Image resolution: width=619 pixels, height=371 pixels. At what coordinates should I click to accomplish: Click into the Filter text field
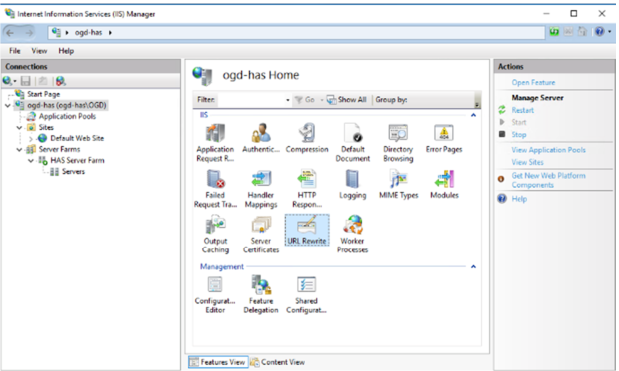click(x=250, y=100)
